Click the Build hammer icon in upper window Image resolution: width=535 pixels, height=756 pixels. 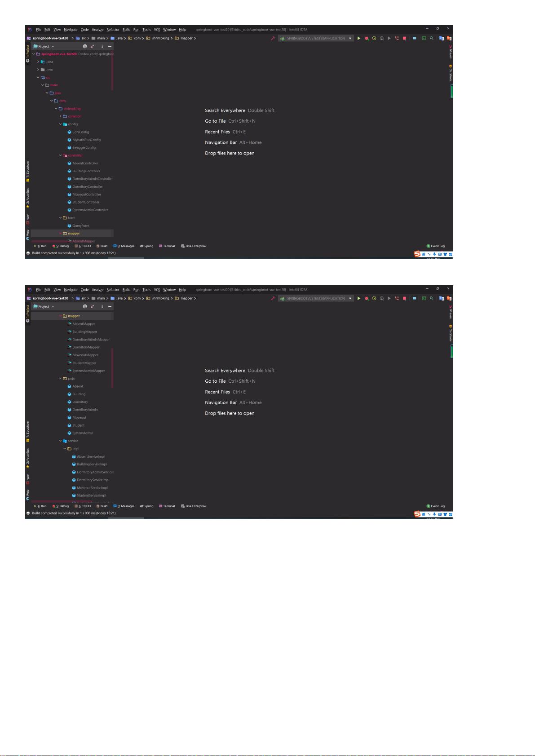tap(273, 38)
